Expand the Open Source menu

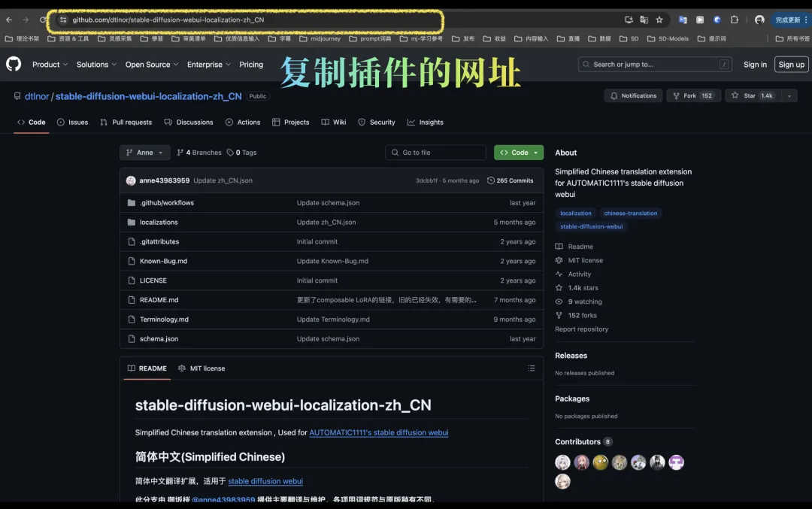click(152, 65)
